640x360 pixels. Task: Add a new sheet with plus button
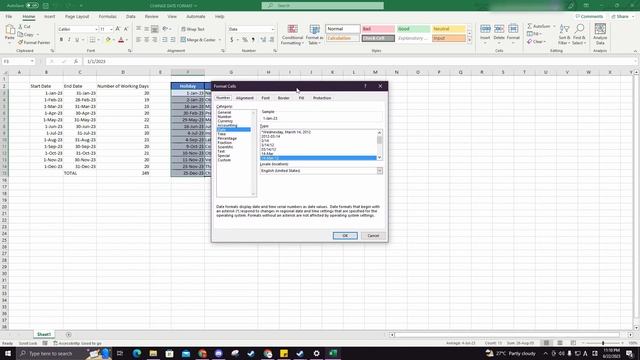coord(69,335)
